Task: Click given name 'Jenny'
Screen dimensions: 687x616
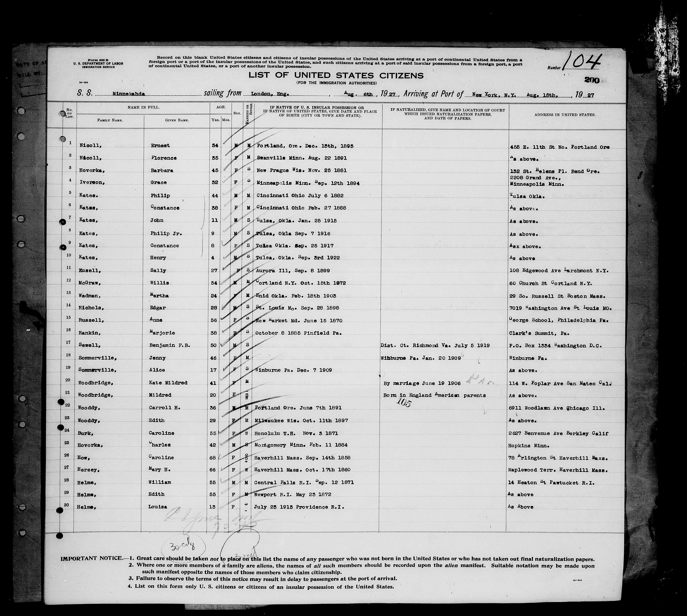Action: (158, 358)
